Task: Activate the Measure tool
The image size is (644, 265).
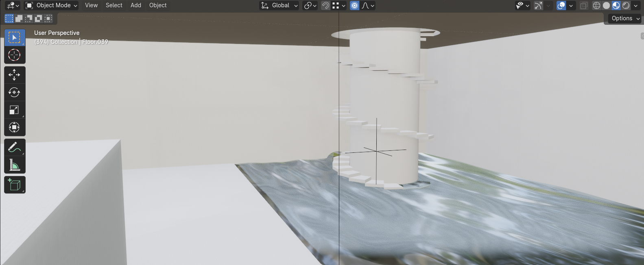Action: click(15, 165)
